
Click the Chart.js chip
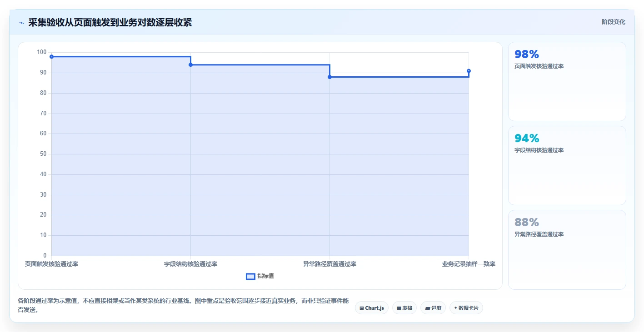click(x=372, y=308)
